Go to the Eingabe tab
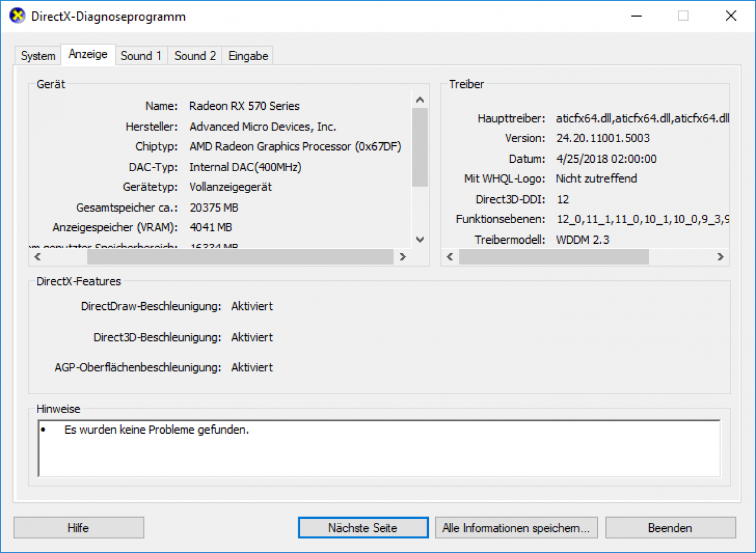756x553 pixels. coord(248,56)
